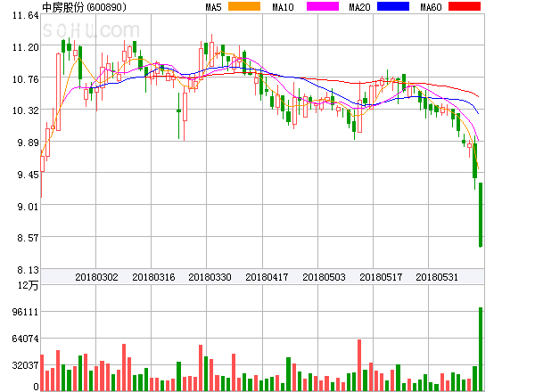Screen dimensions: 535x392
Task: Click the 20180302 date label
Action: pos(96,277)
